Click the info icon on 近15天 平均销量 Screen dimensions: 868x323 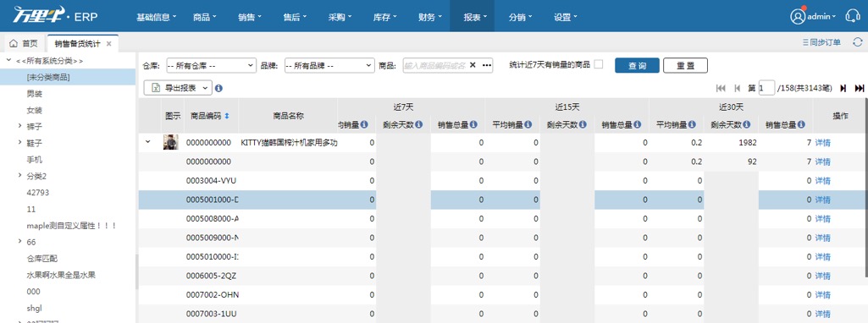(x=528, y=125)
